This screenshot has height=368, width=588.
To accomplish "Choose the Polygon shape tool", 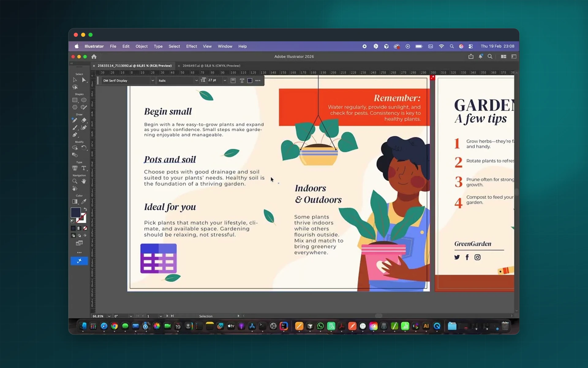I will pyautogui.click(x=75, y=107).
